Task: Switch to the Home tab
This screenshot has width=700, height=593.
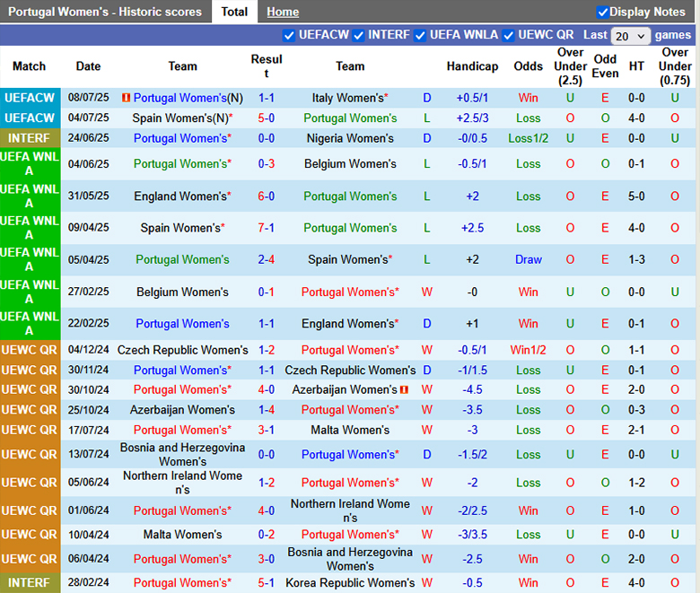Action: pyautogui.click(x=283, y=12)
